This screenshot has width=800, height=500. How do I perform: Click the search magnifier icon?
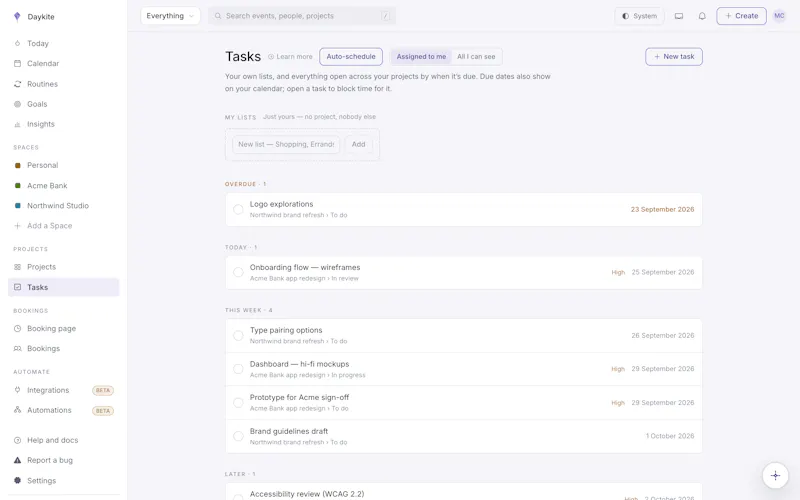(x=218, y=16)
